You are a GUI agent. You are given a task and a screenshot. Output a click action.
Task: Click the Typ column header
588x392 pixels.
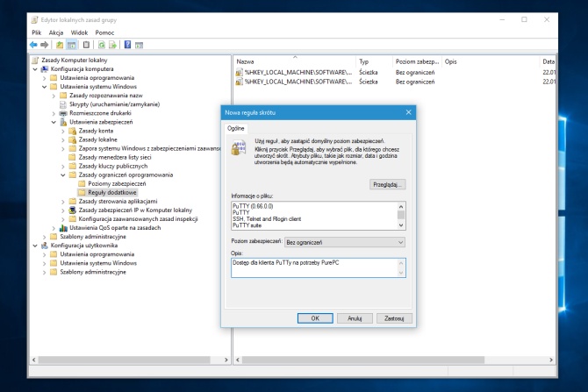[374, 61]
